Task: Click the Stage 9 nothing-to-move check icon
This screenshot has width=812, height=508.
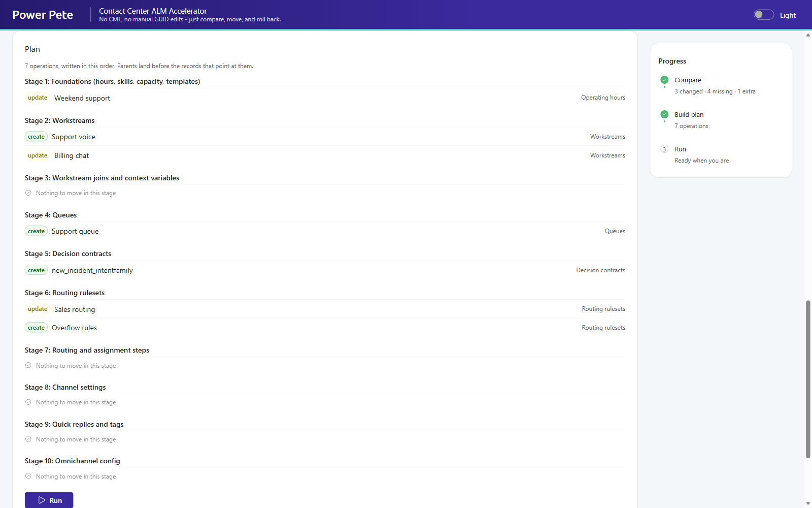Action: [28, 439]
